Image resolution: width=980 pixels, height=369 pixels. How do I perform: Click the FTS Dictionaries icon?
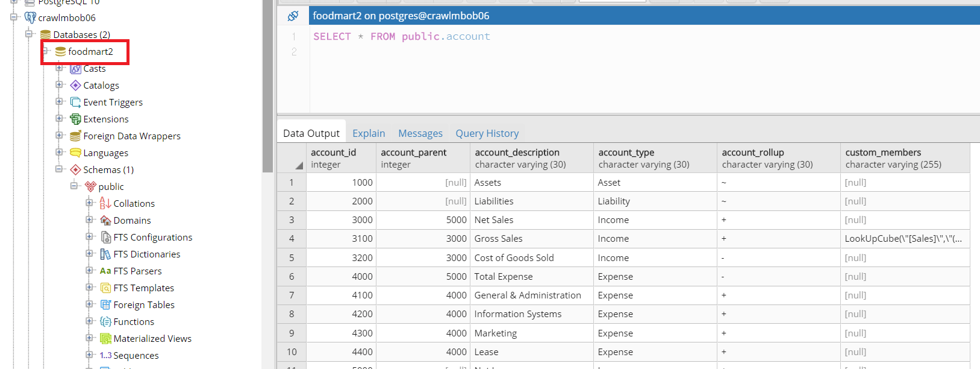[x=105, y=254]
